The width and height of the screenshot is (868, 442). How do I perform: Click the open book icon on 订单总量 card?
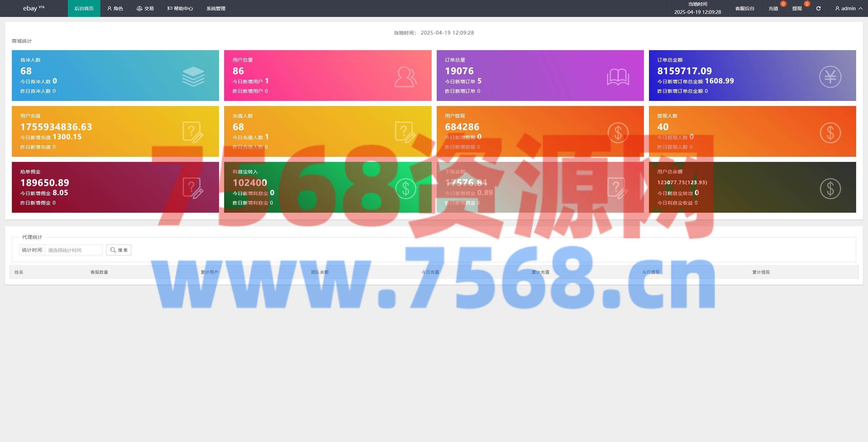(x=618, y=77)
